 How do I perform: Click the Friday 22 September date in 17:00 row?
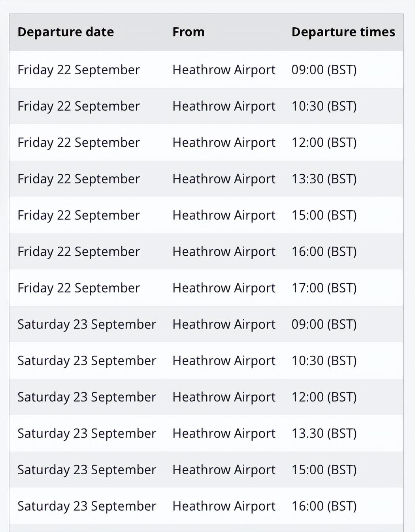click(x=79, y=288)
